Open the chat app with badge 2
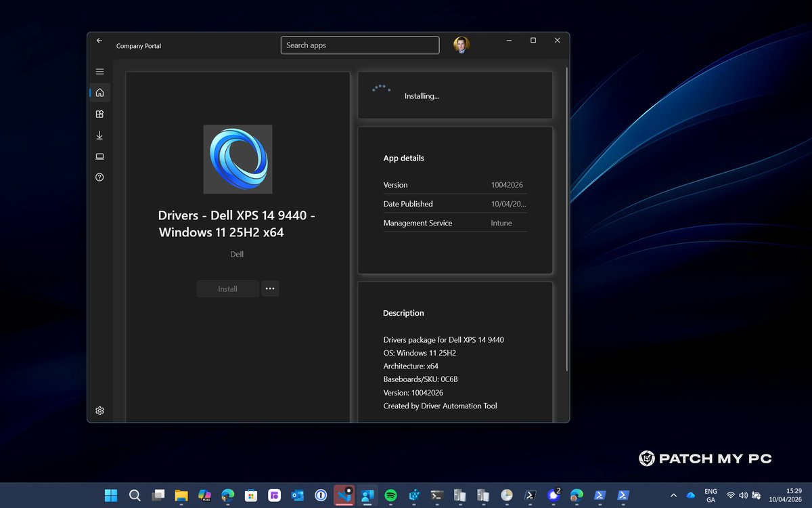Viewport: 812px width, 508px height. pos(554,495)
